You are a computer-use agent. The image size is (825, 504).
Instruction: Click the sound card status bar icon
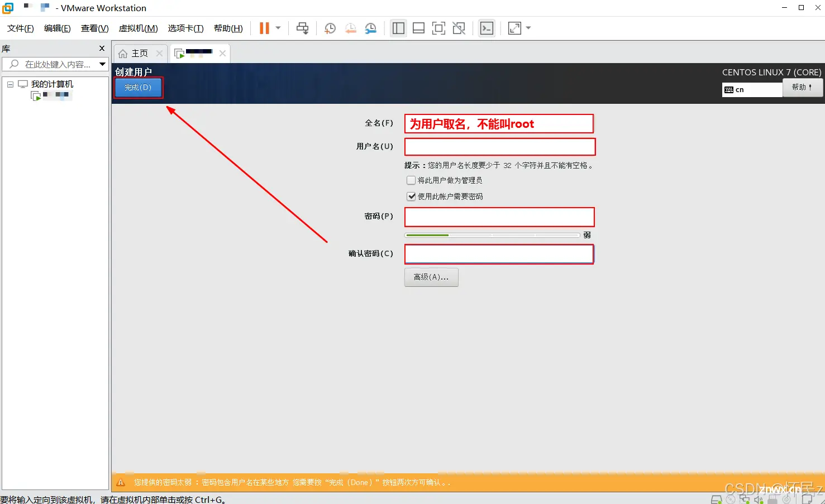(759, 500)
